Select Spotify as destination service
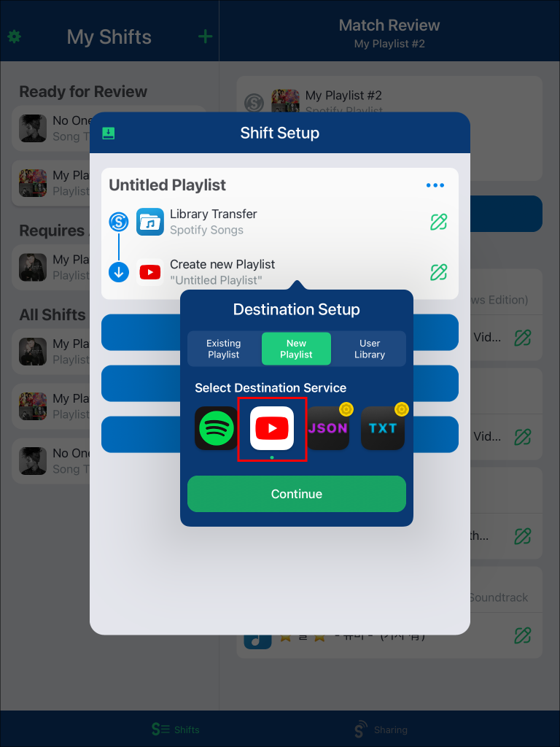 [x=217, y=428]
